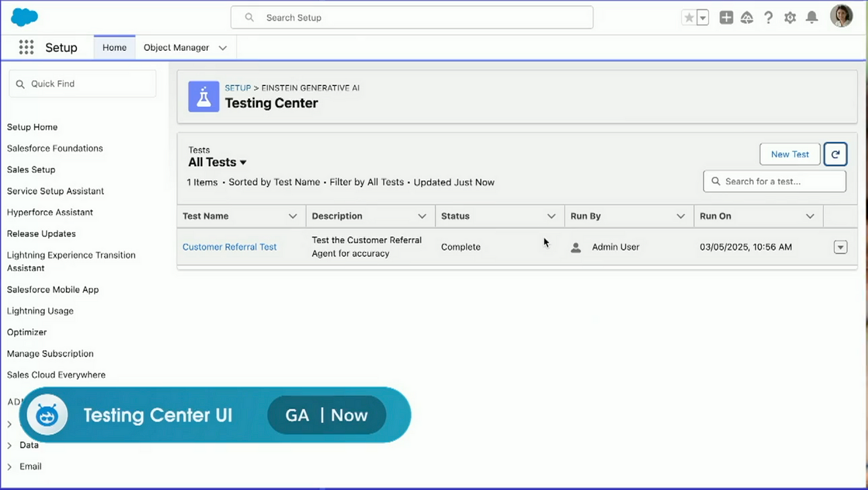Viewport: 868px width, 490px height.
Task: Open Setup Home in the sidebar
Action: [x=32, y=127]
